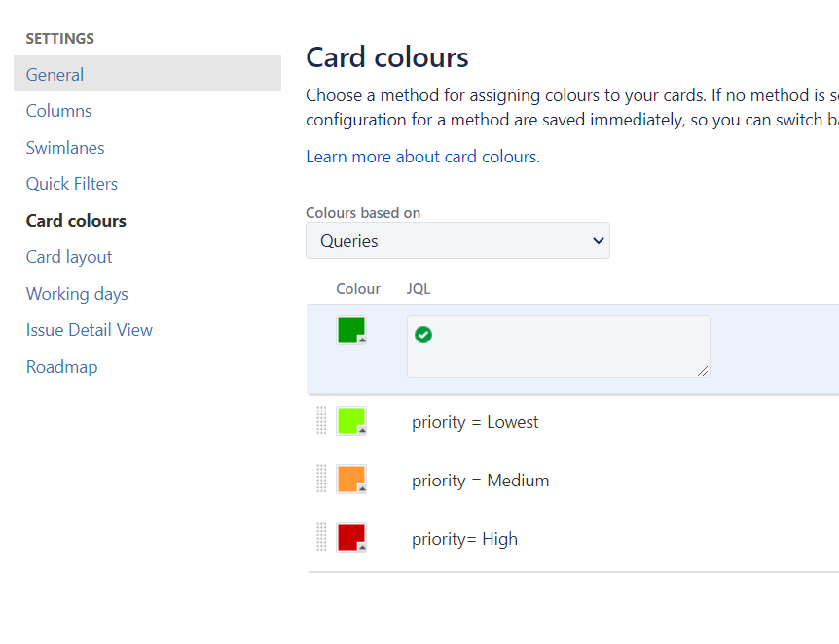Grab the drag handle for priority = Medium row
Screen dimensions: 839x644
click(x=322, y=479)
